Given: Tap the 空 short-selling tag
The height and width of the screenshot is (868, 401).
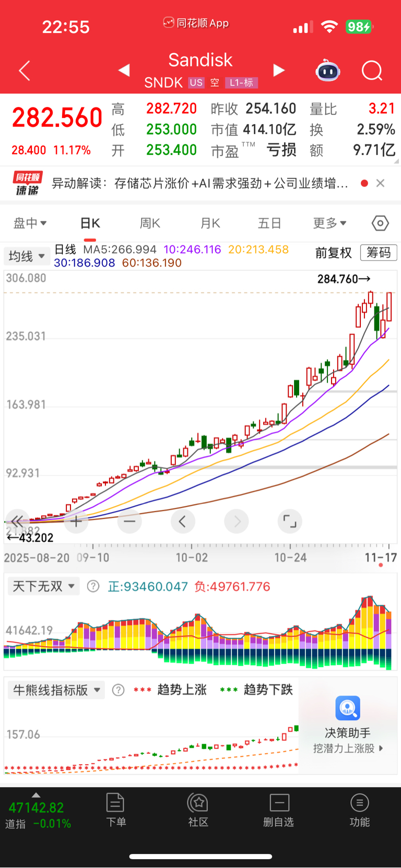Looking at the screenshot, I should point(215,82).
